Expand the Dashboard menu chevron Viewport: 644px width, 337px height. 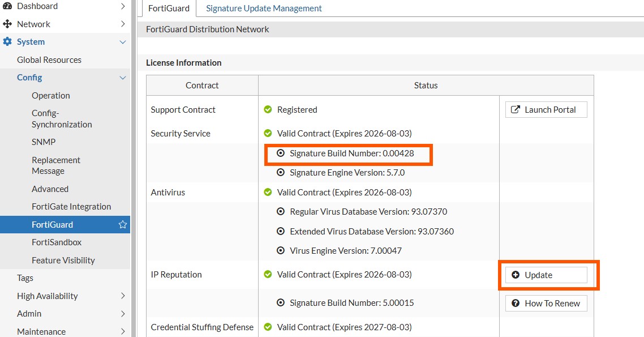[123, 6]
